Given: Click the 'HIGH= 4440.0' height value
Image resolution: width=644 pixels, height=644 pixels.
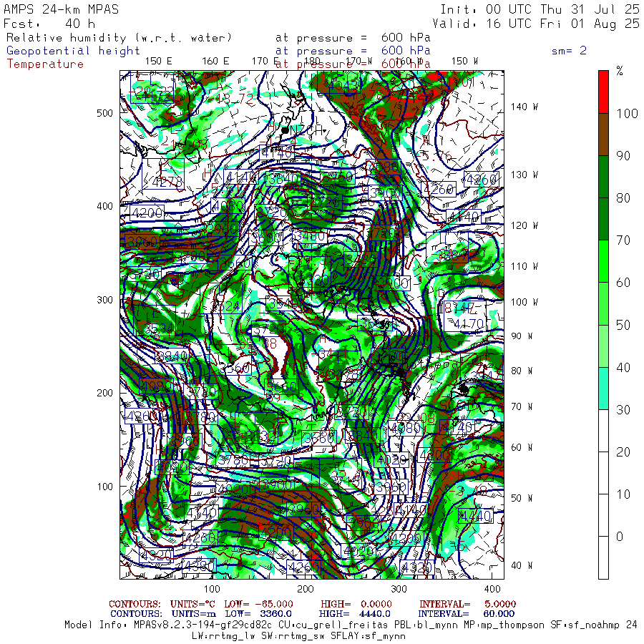Looking at the screenshot, I should [x=354, y=614].
